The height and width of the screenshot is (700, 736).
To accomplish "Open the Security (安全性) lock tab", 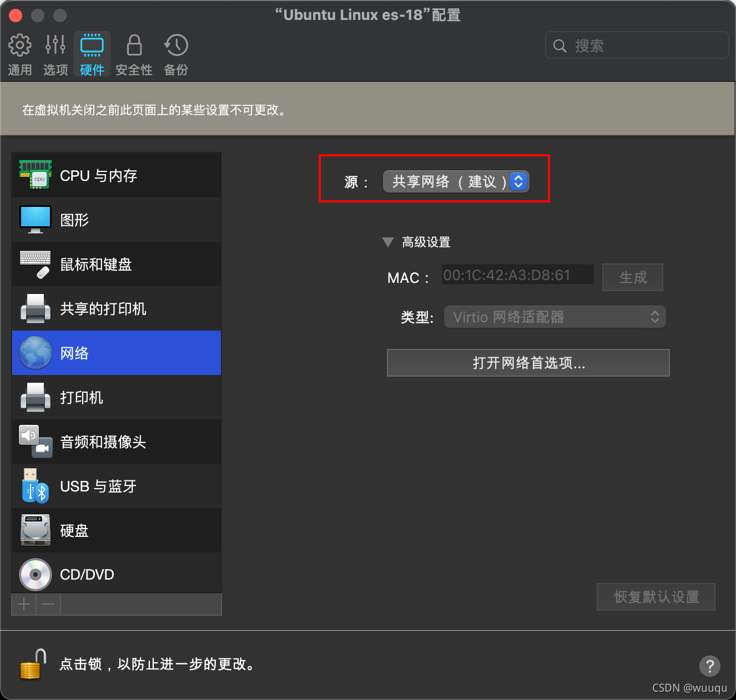I will click(x=134, y=54).
